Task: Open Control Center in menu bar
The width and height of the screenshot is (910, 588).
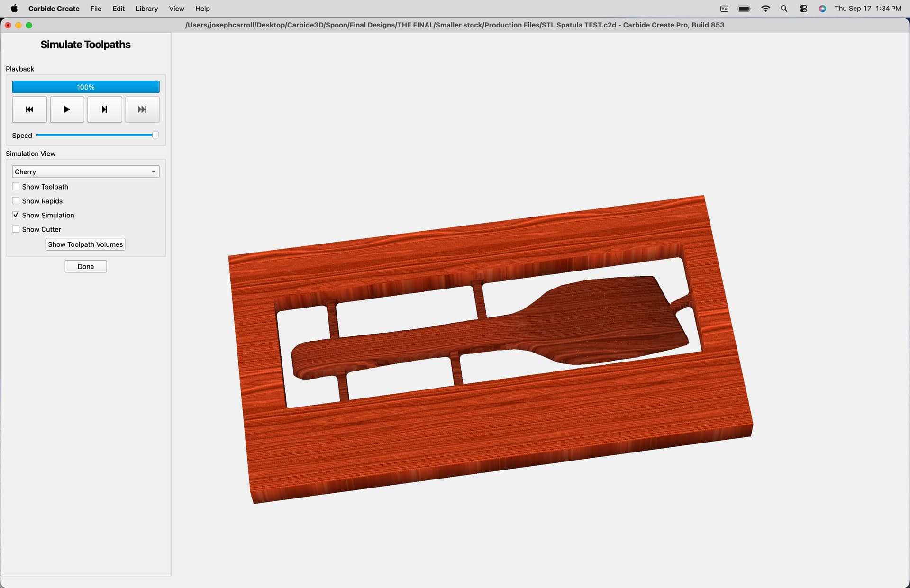Action: 803,9
